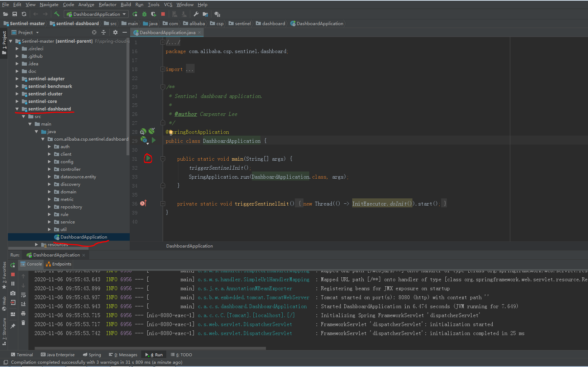
Task: Collapse the sentinel-dashboard module in the tree
Action: click(17, 109)
